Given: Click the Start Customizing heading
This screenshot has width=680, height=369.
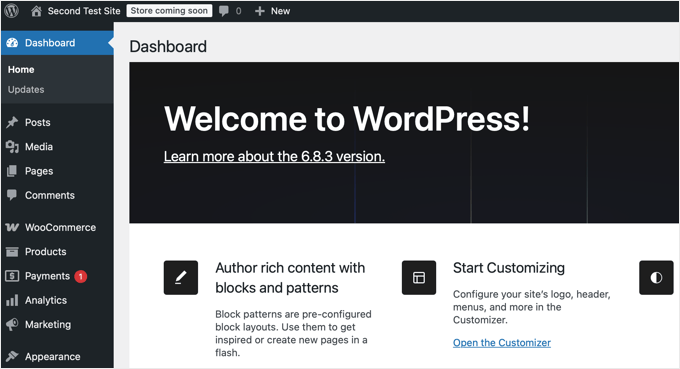Looking at the screenshot, I should click(509, 268).
